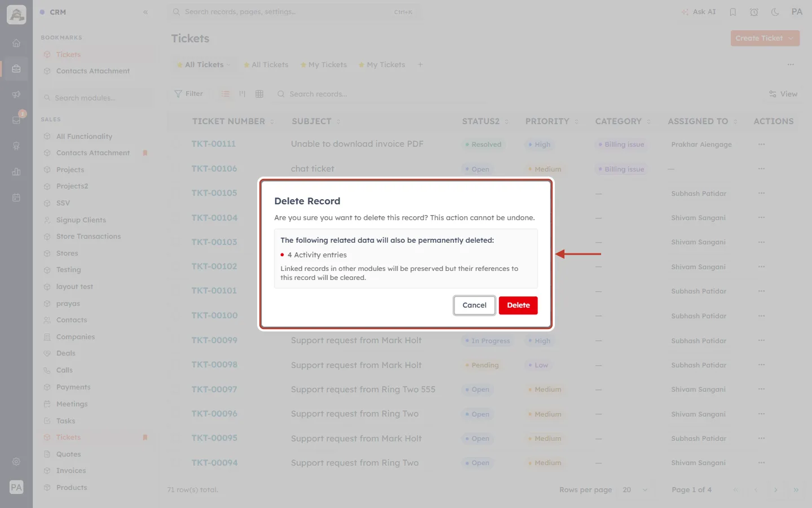Open the reminders clock icon in top bar
The image size is (812, 508).
(x=754, y=12)
